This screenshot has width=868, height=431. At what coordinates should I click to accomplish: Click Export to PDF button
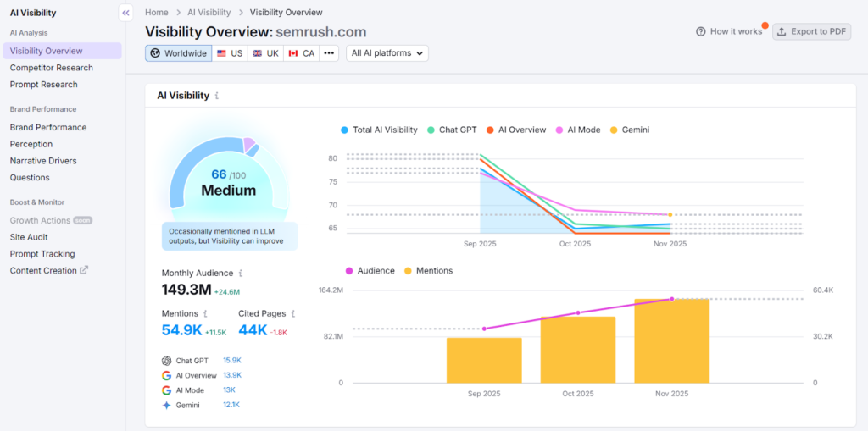pyautogui.click(x=811, y=31)
